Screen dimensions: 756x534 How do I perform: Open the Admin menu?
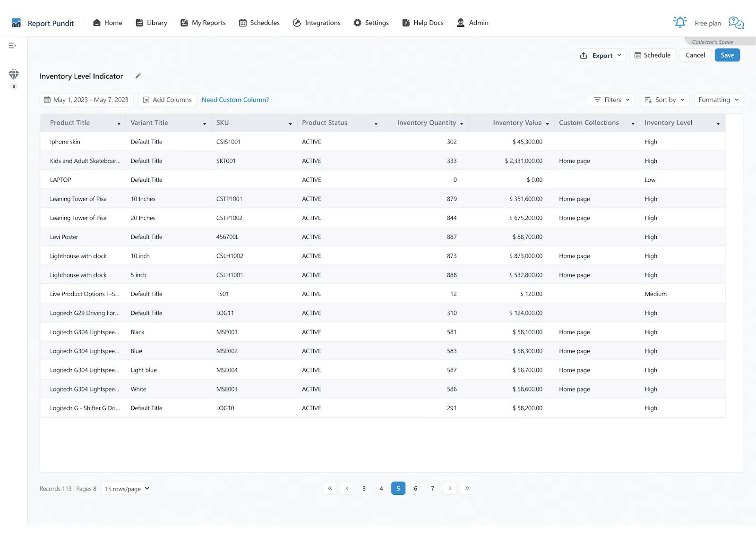pyautogui.click(x=473, y=23)
